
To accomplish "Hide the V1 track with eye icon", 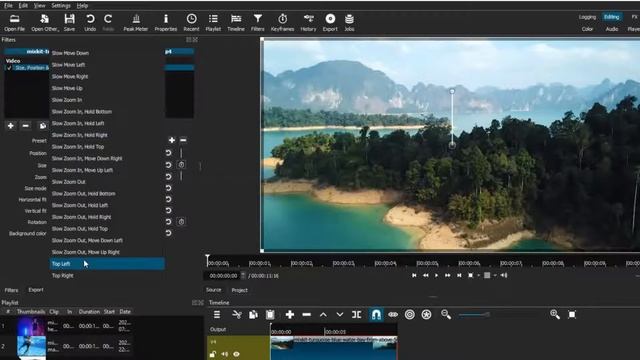I will click(x=236, y=354).
